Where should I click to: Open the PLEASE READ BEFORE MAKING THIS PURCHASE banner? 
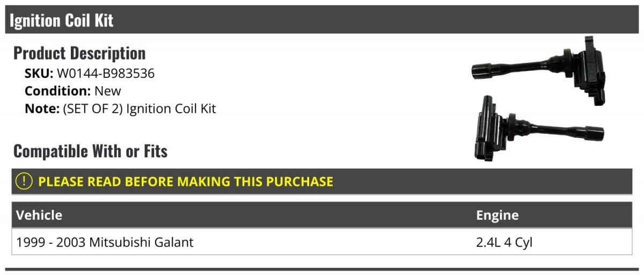pos(322,181)
